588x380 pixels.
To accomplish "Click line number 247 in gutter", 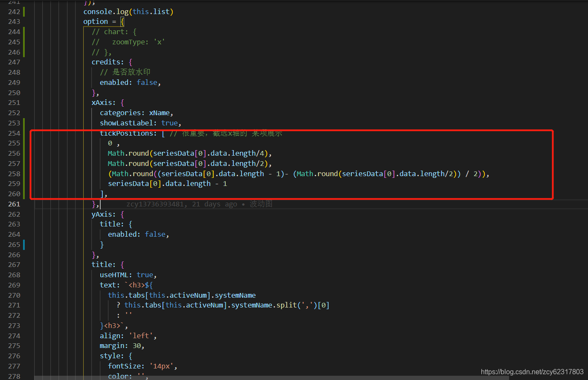I will tap(14, 62).
